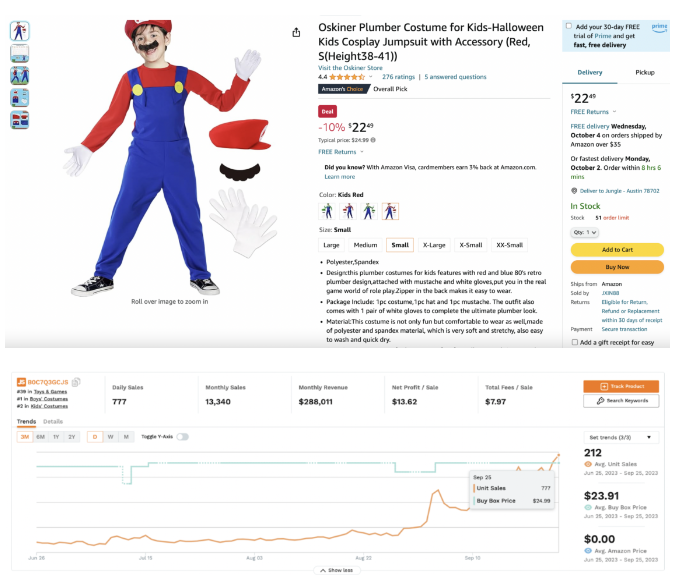This screenshot has height=583, width=679.
Task: Switch on the Toggle Y-Axis control
Action: pyautogui.click(x=182, y=437)
